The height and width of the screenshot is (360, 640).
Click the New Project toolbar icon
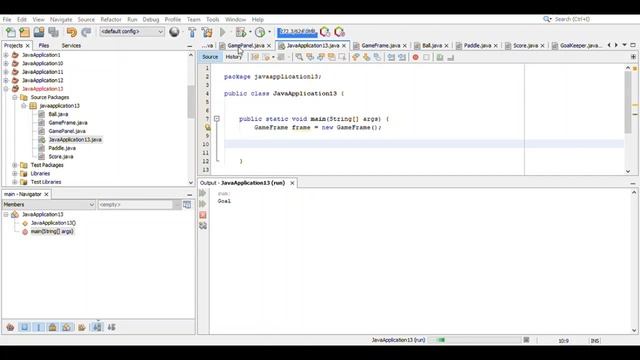(x=24, y=32)
